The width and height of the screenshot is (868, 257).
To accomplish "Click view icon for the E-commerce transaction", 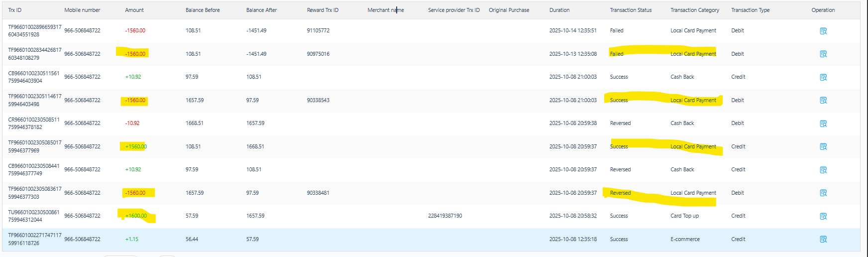I will [823, 240].
